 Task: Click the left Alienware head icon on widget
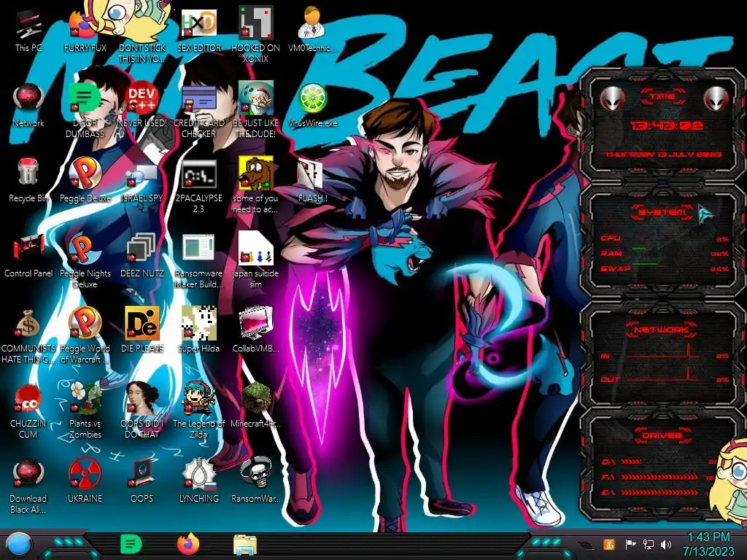[612, 99]
